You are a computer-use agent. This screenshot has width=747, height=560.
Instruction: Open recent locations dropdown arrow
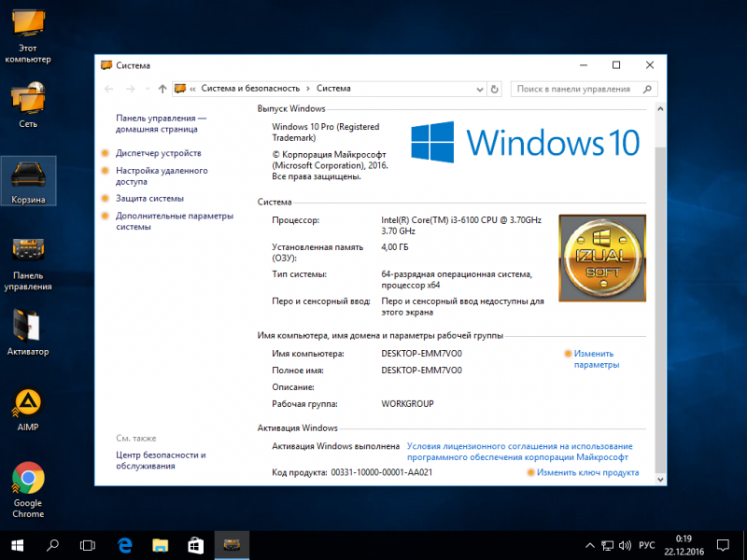(148, 89)
